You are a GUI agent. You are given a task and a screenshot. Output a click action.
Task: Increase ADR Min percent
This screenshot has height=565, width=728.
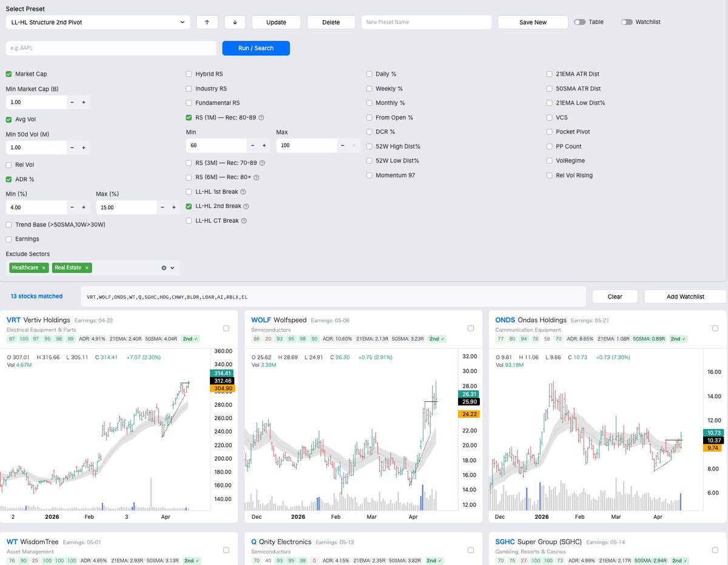tap(84, 207)
